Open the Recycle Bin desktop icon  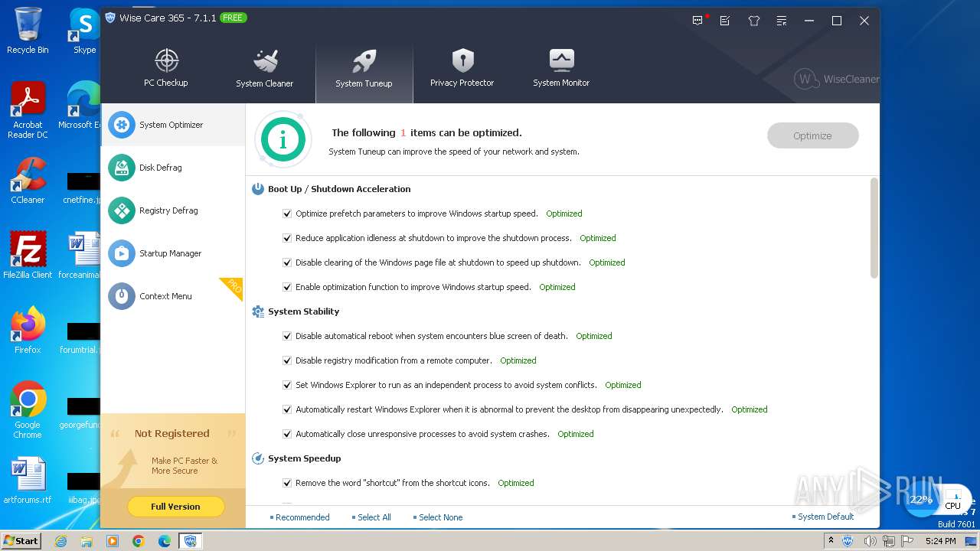(x=28, y=31)
